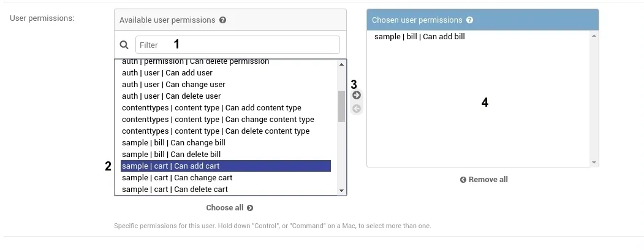The height and width of the screenshot is (249, 644).
Task: Select 'auth | user | Can change user'
Action: 173,85
